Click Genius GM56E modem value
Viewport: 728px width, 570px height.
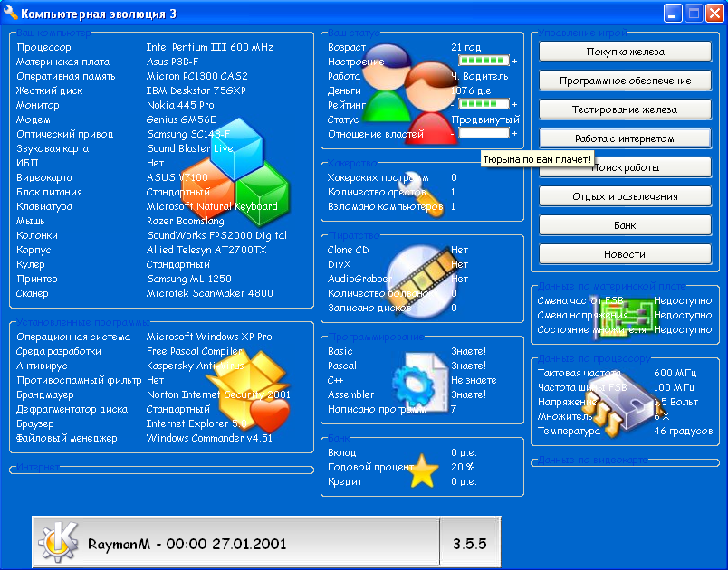tap(181, 119)
